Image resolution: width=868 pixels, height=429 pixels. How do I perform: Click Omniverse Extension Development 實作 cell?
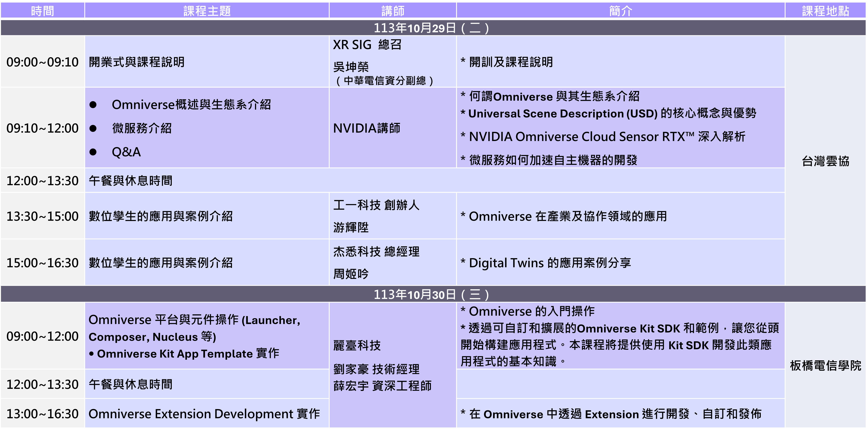pyautogui.click(x=204, y=414)
